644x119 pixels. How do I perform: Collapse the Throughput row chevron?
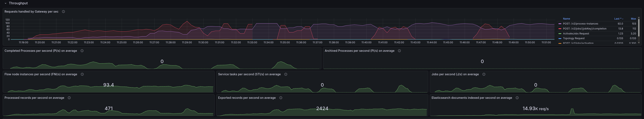click(6, 4)
